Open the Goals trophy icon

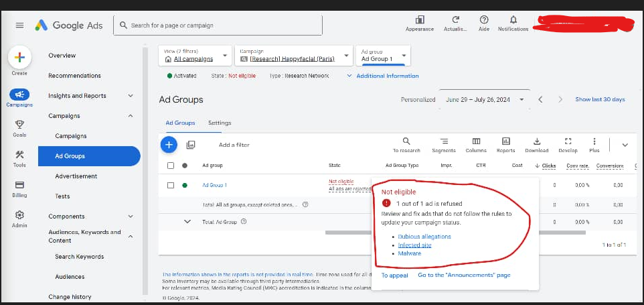coord(19,124)
